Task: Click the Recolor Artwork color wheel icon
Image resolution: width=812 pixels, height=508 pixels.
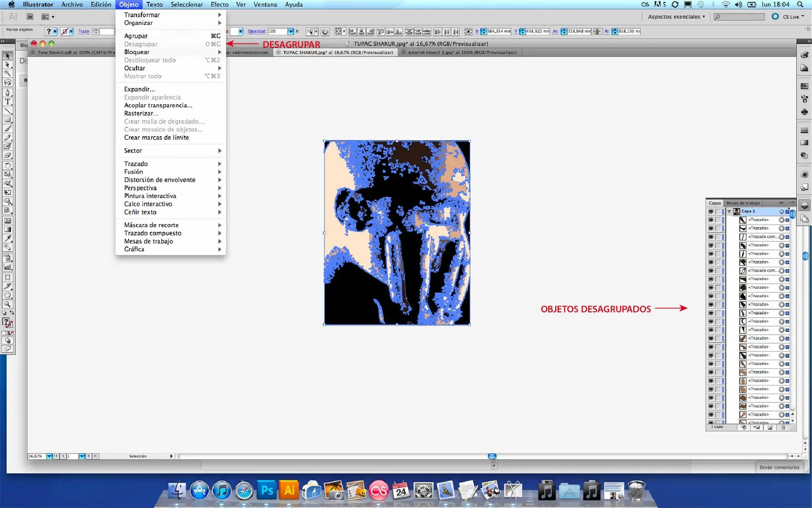Action: pos(325,31)
